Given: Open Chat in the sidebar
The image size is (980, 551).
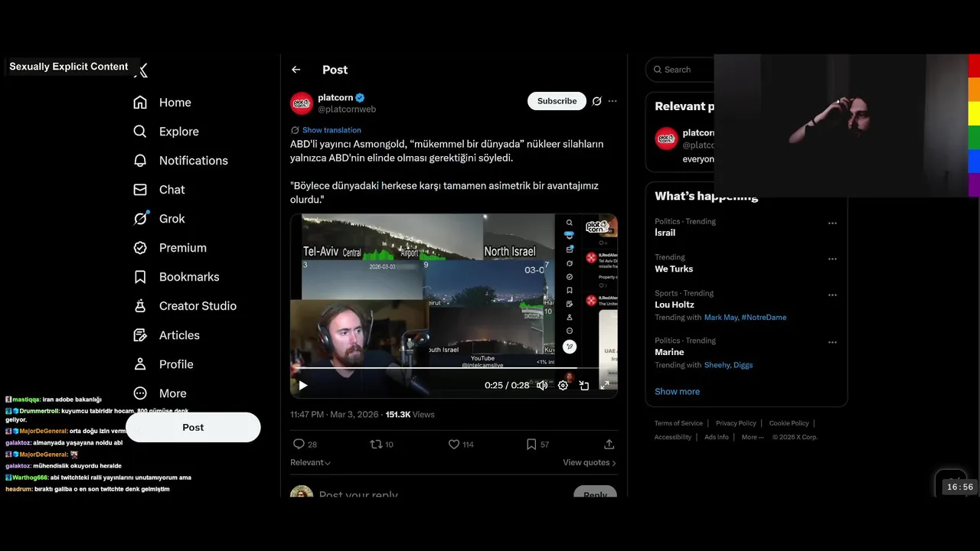Looking at the screenshot, I should tap(159, 190).
